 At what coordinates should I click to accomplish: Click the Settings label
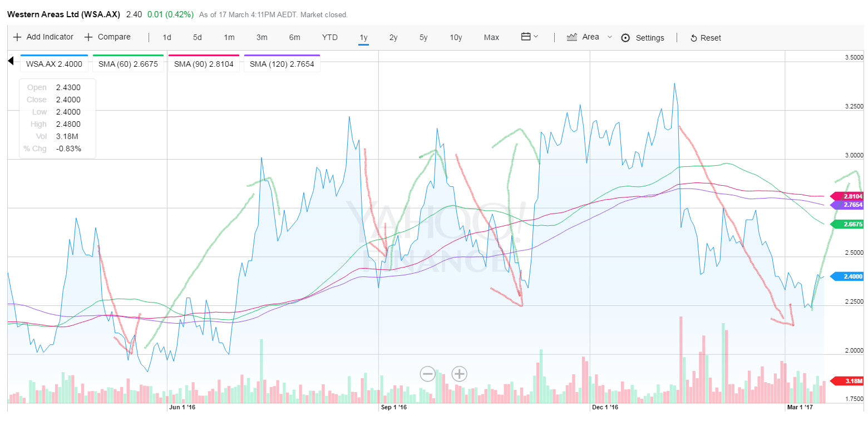coord(650,38)
